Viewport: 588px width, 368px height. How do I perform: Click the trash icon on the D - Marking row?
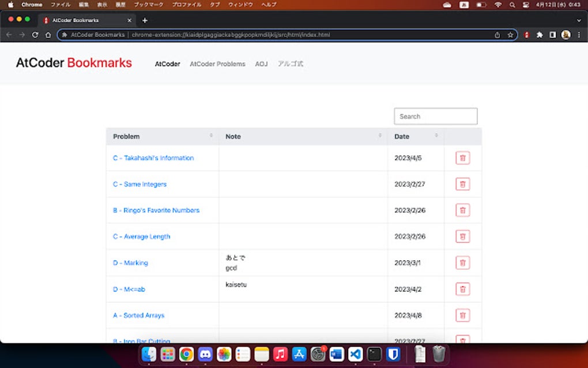coord(462,262)
